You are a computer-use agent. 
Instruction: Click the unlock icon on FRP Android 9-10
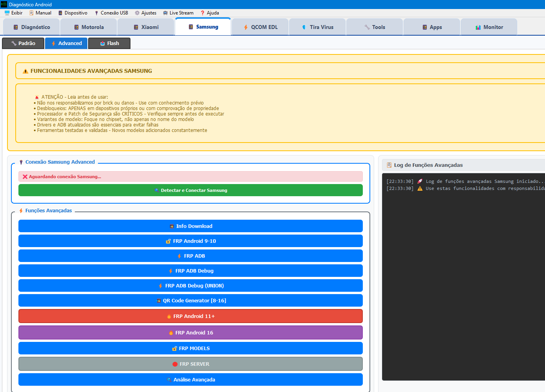tap(168, 241)
